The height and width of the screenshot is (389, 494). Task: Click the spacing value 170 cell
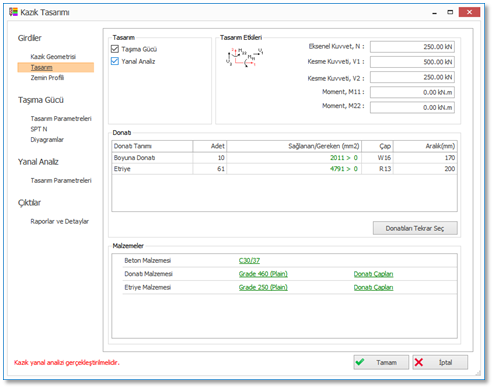pos(425,158)
